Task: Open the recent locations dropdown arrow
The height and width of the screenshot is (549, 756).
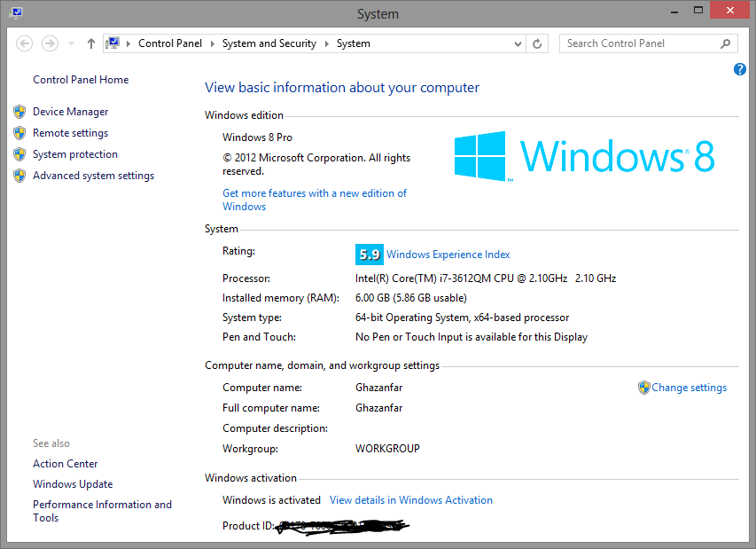Action: 72,43
